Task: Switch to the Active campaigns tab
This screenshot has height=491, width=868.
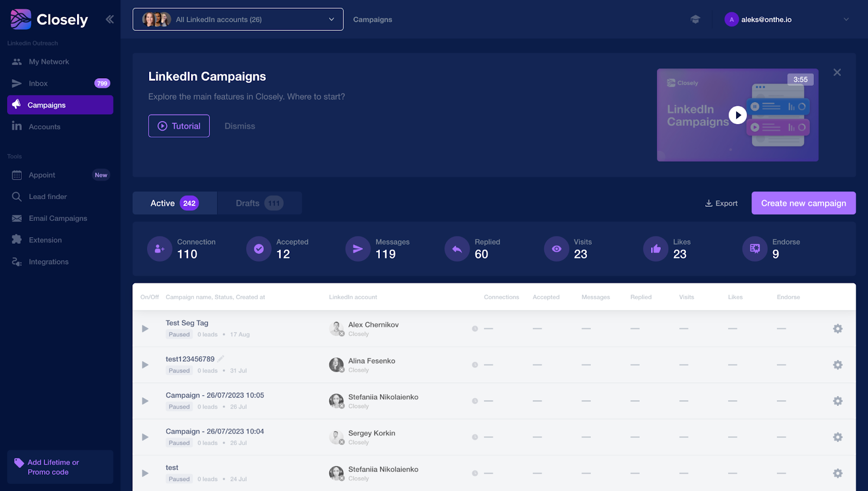Action: pyautogui.click(x=175, y=203)
